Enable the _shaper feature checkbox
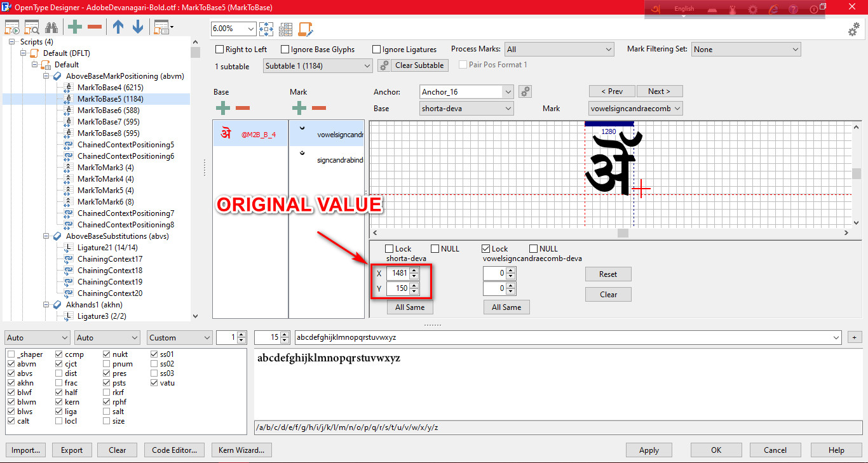Viewport: 868px width, 463px height. (x=11, y=354)
